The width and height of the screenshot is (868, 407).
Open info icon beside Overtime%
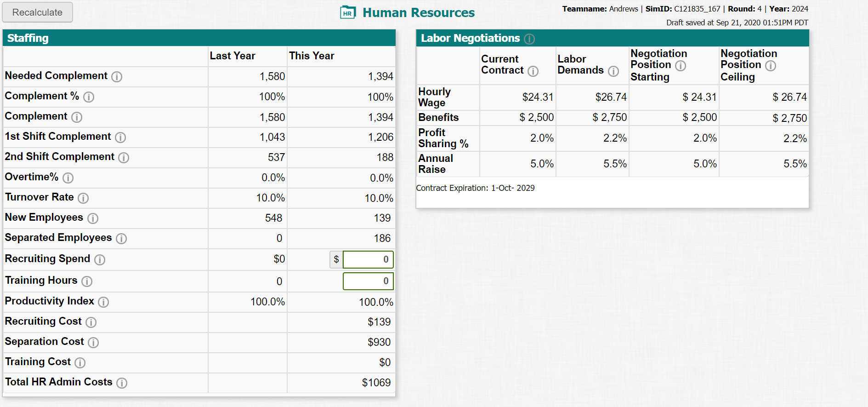tap(68, 178)
